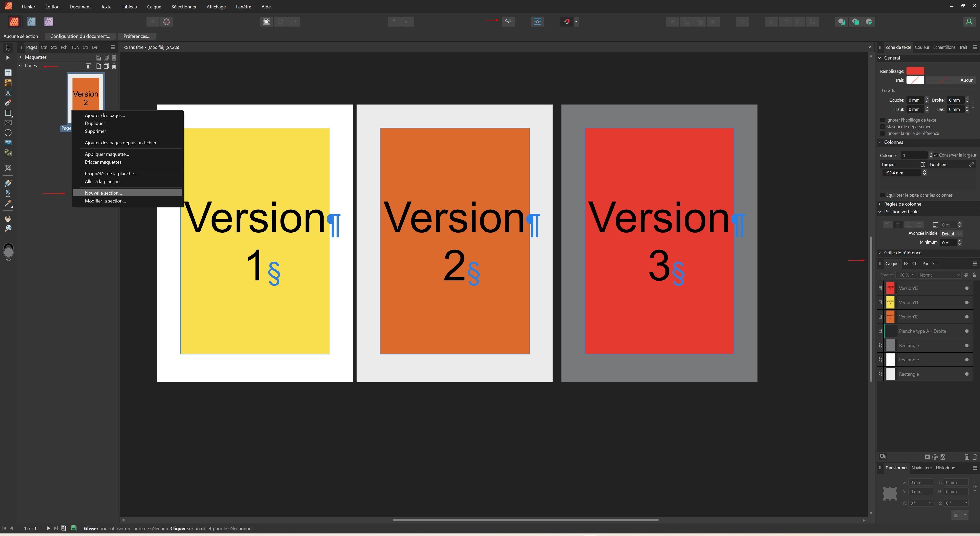Collapse the Pages section
The height and width of the screenshot is (536, 980).
[x=20, y=65]
